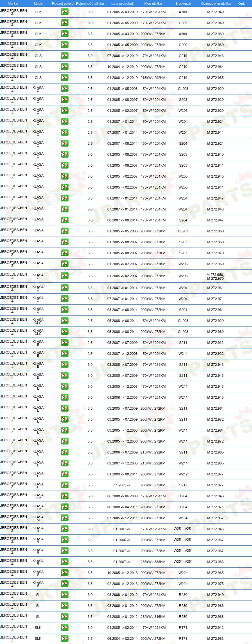Click the petrol icon in CLK C209 3.5 row

(x=64, y=45)
